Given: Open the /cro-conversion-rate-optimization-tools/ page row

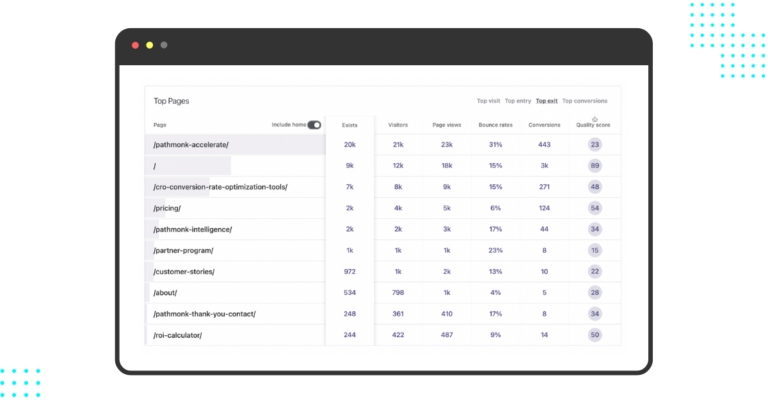Looking at the screenshot, I should pos(219,187).
